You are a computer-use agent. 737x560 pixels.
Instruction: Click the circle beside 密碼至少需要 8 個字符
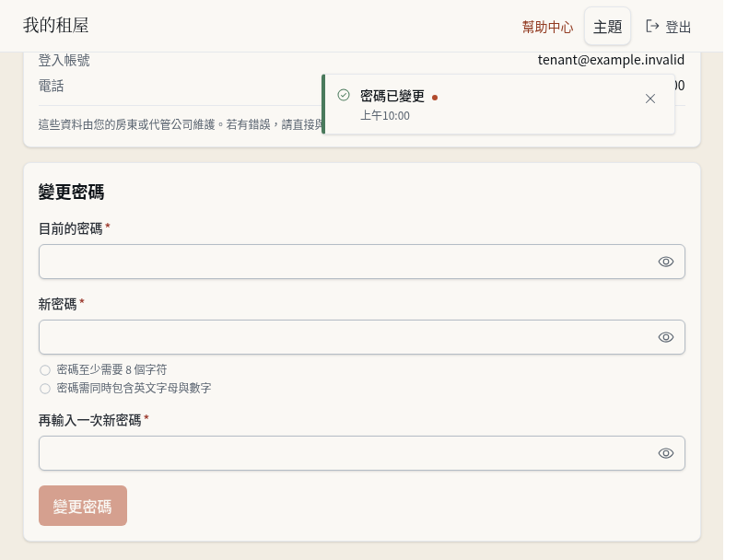[45, 370]
